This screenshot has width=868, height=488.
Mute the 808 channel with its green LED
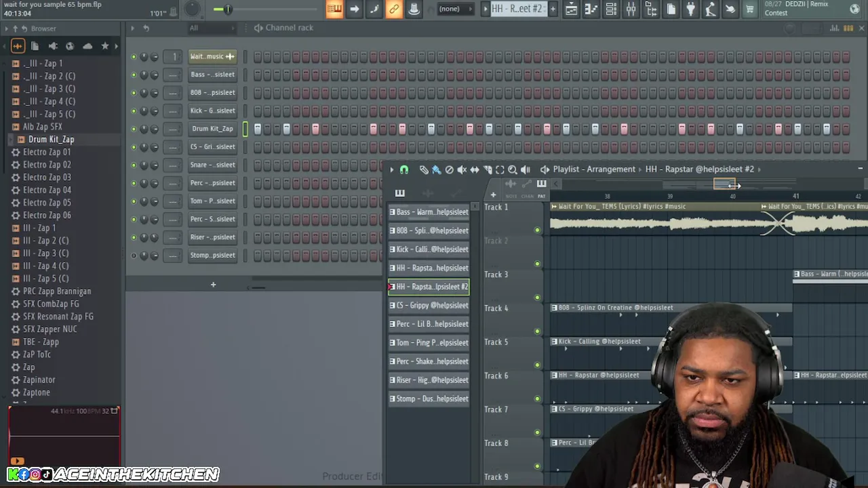[x=134, y=93]
